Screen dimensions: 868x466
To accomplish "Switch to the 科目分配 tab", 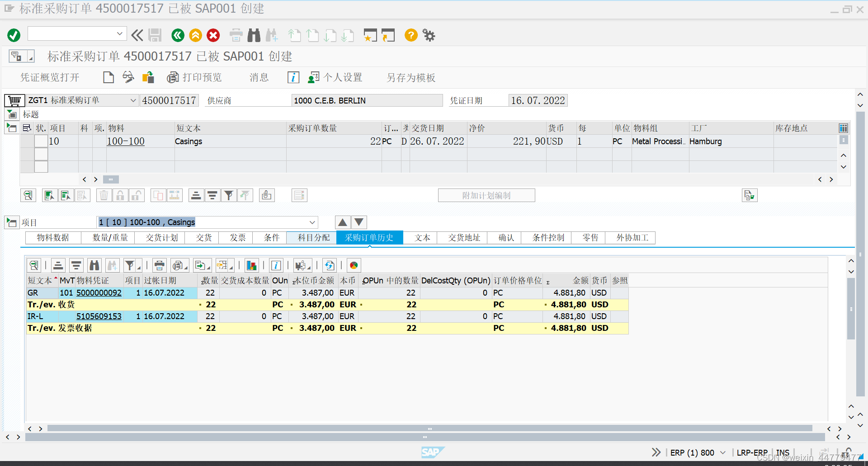I will (314, 238).
